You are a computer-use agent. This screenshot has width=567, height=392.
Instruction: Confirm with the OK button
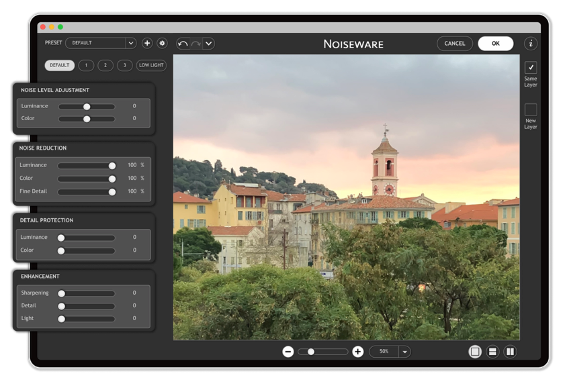point(495,44)
